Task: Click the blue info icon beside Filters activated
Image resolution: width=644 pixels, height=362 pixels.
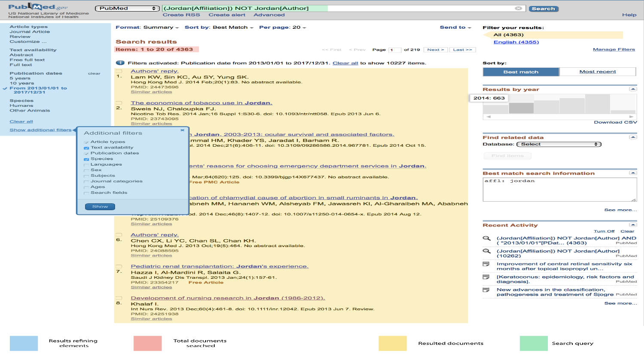Action: (x=120, y=63)
